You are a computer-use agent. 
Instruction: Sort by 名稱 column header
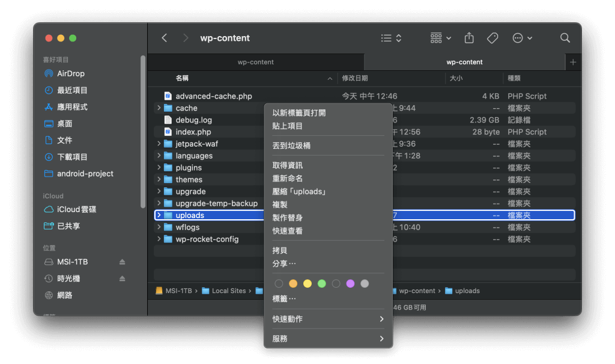coord(182,78)
